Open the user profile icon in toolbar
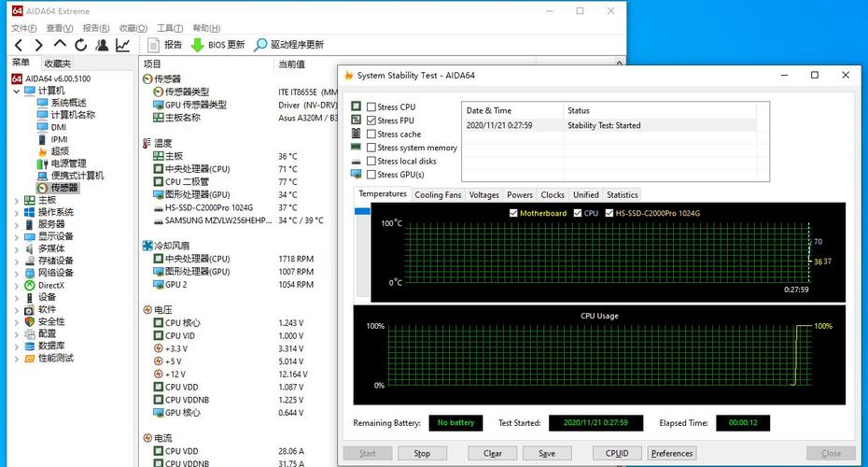 point(102,45)
